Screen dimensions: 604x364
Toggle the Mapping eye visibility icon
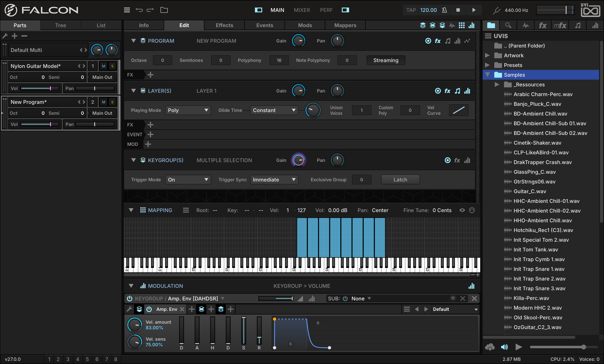coord(462,210)
